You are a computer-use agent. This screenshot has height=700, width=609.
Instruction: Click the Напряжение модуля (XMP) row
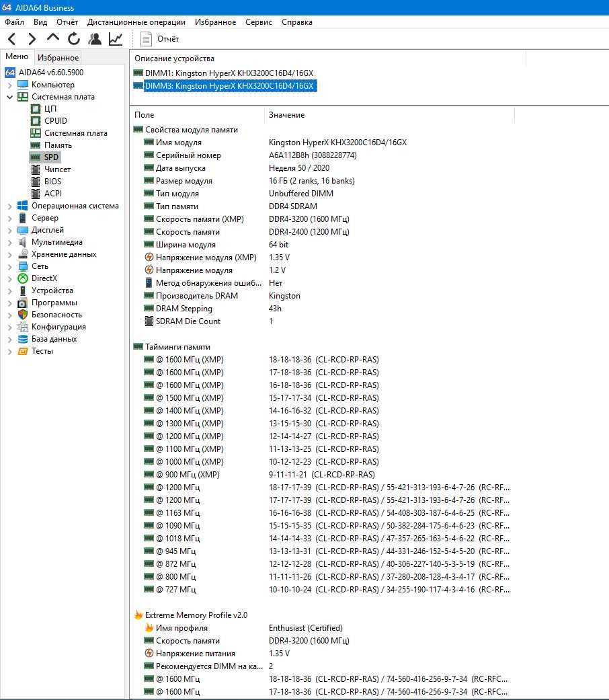point(216,257)
